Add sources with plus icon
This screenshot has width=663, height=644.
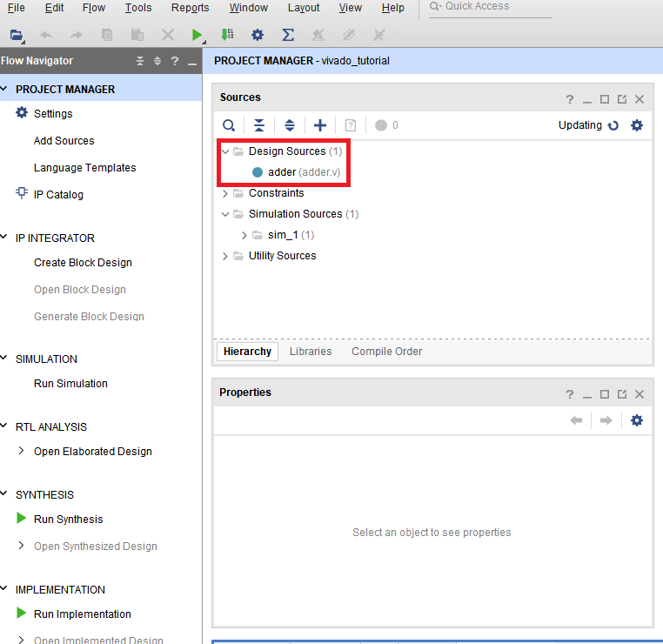tap(320, 125)
